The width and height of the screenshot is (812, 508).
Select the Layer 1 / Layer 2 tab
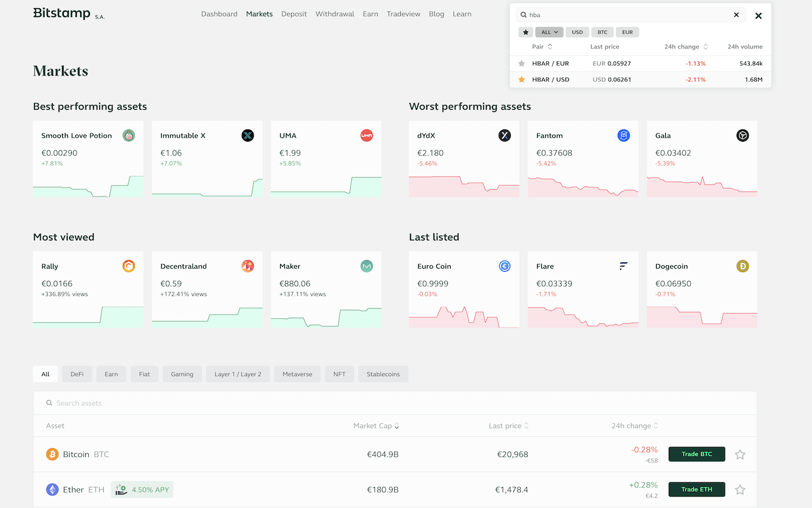coord(238,374)
